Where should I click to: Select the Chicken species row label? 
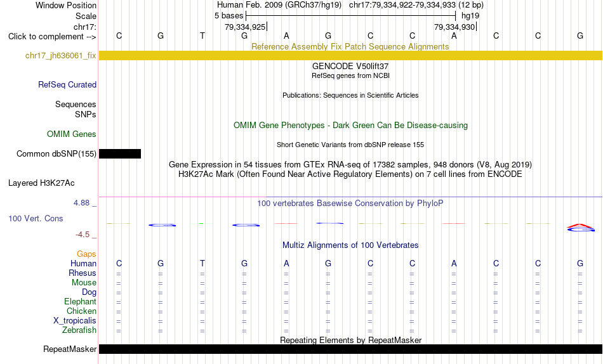pos(81,311)
